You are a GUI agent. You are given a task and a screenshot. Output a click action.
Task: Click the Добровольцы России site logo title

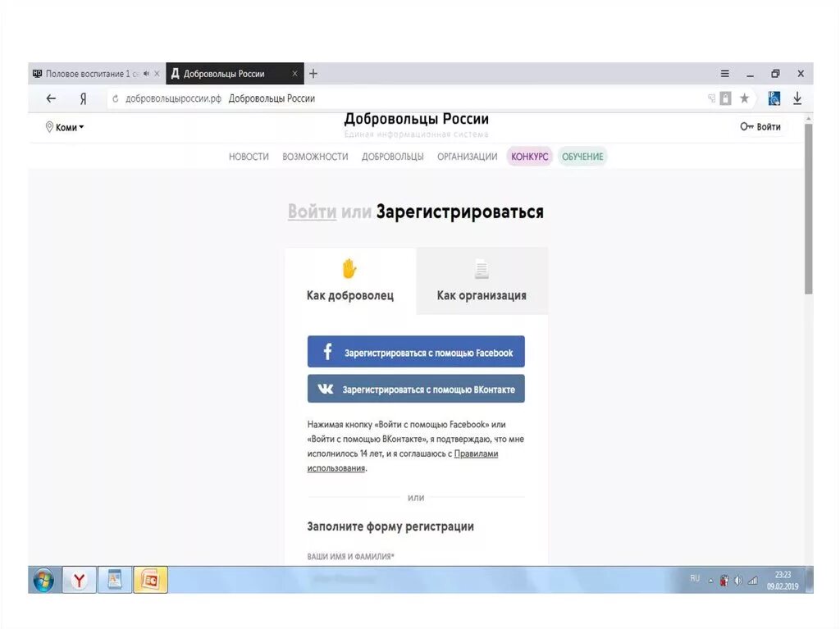point(416,119)
